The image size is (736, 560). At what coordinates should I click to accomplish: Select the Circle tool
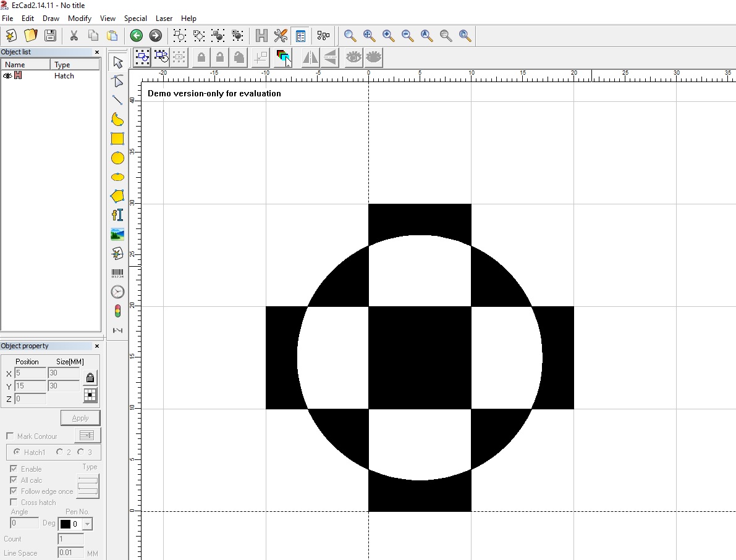click(x=117, y=158)
